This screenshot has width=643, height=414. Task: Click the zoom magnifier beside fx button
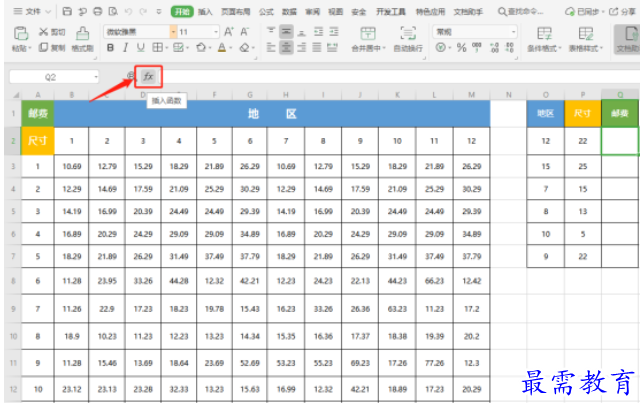[x=130, y=75]
